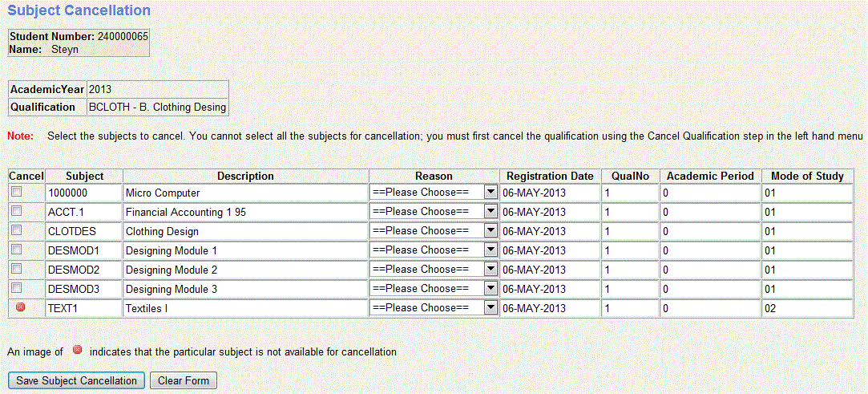Click the Clear Form button
Image resolution: width=868 pixels, height=394 pixels.
(184, 380)
